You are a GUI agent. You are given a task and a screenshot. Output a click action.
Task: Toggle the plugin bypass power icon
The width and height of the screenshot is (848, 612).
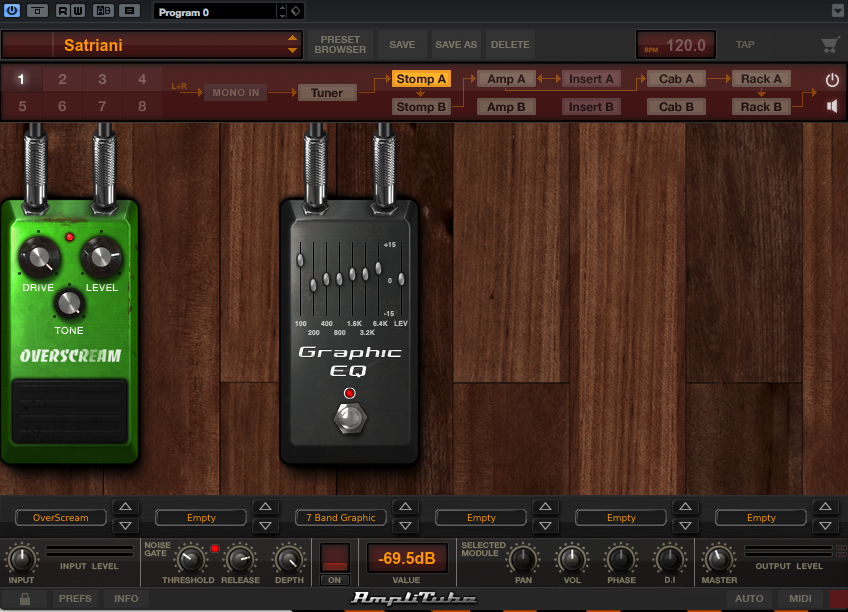point(12,10)
